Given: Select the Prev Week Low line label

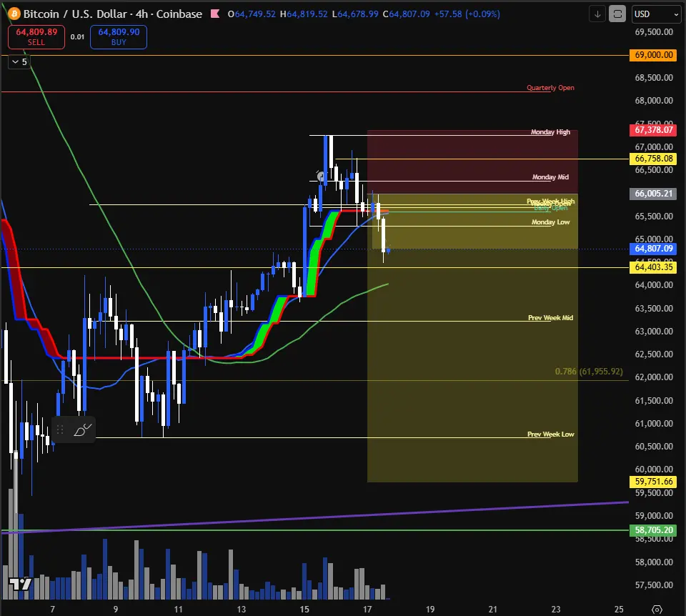Looking at the screenshot, I should pos(550,434).
